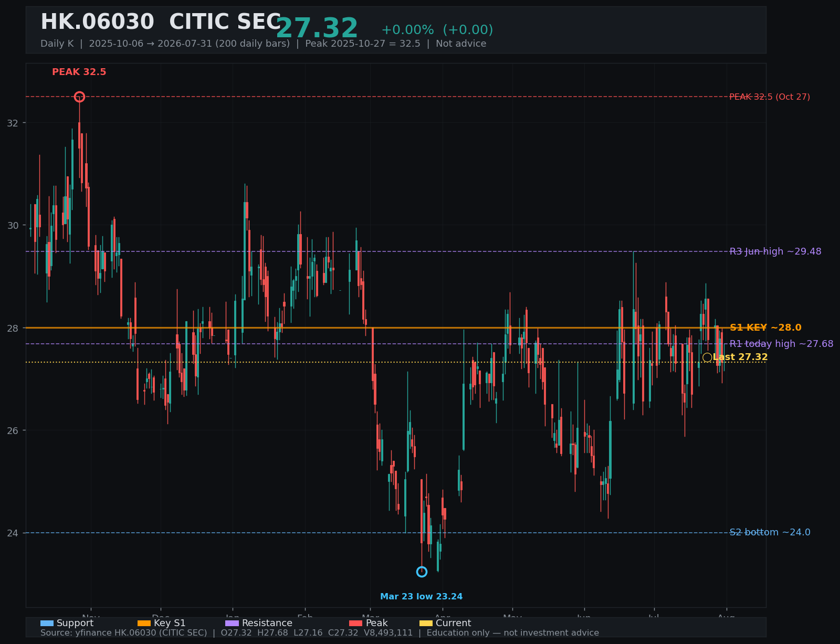This screenshot has height=644, width=840.
Task: Click the 'HK.06030 CITIC SEC' chart title
Action: tap(161, 22)
